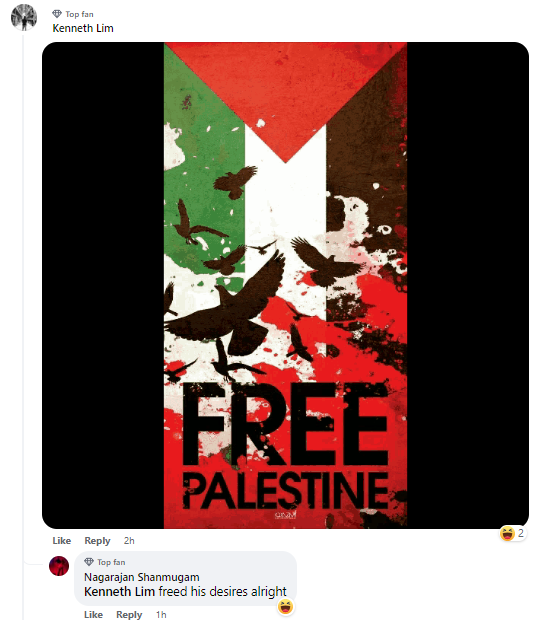The width and height of the screenshot is (557, 620).
Task: Open Kenneth Lim commenter name link
Action: pyautogui.click(x=83, y=28)
